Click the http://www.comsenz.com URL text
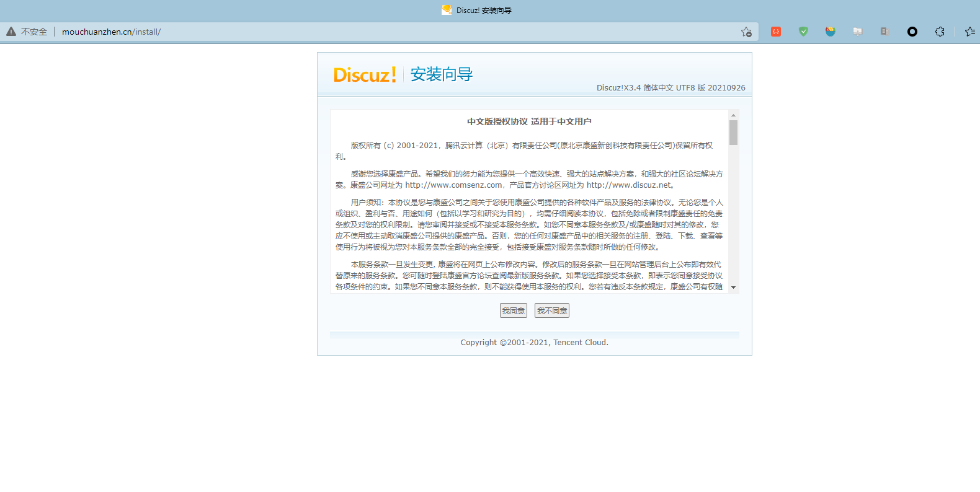The image size is (980, 492). (x=454, y=185)
